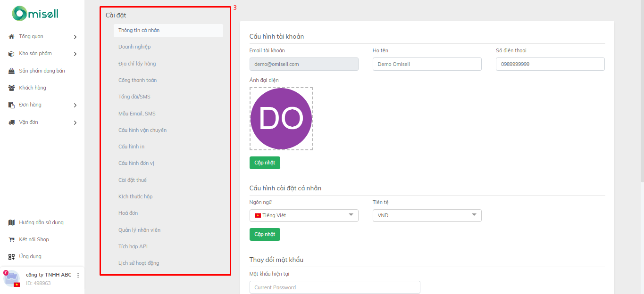Expand the Kho sản phẩm submenu chevron

[75, 54]
